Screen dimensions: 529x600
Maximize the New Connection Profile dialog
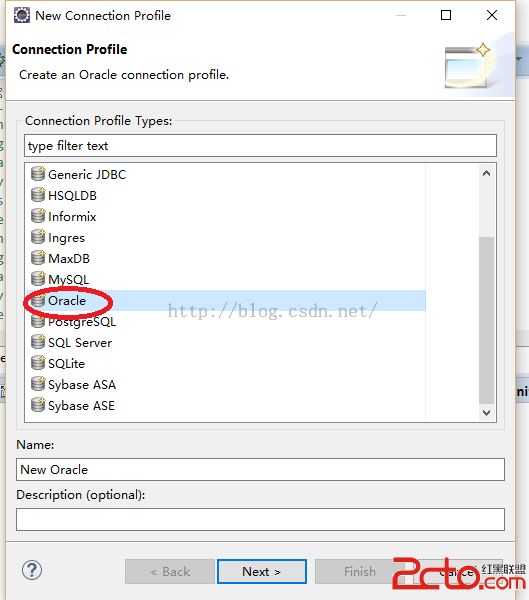pyautogui.click(x=446, y=15)
